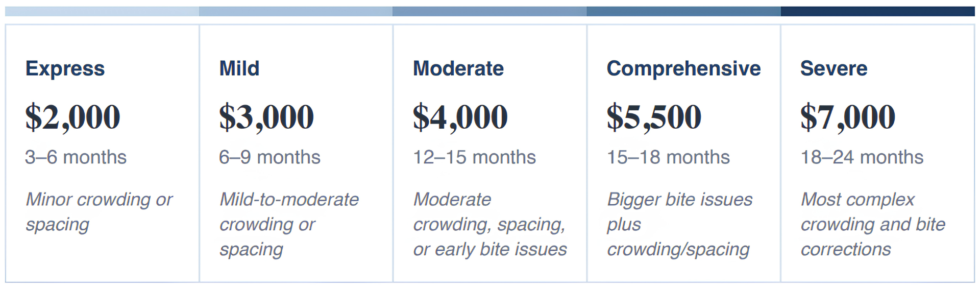Click the 18–24 months duration text
The image size is (980, 288).
[x=862, y=157]
